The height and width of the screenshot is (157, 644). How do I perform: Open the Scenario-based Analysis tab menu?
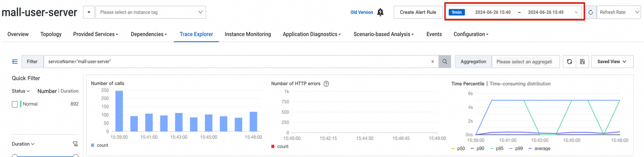click(x=383, y=34)
